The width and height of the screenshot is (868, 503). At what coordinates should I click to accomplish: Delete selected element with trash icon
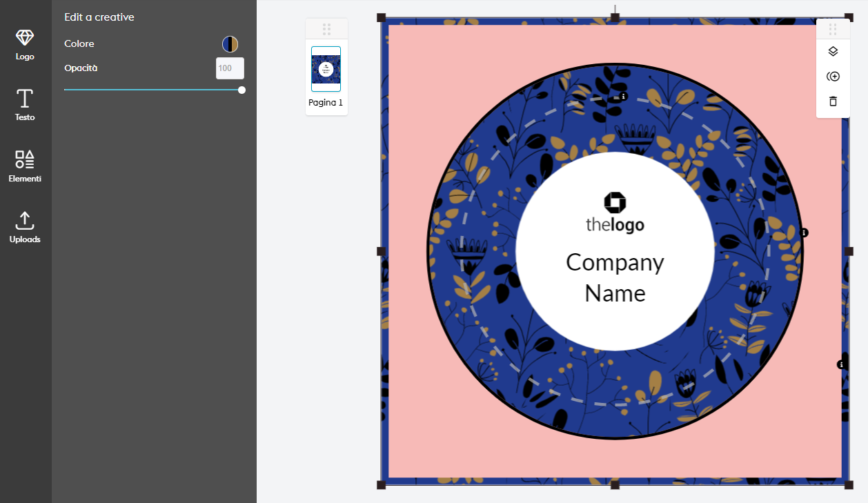833,101
